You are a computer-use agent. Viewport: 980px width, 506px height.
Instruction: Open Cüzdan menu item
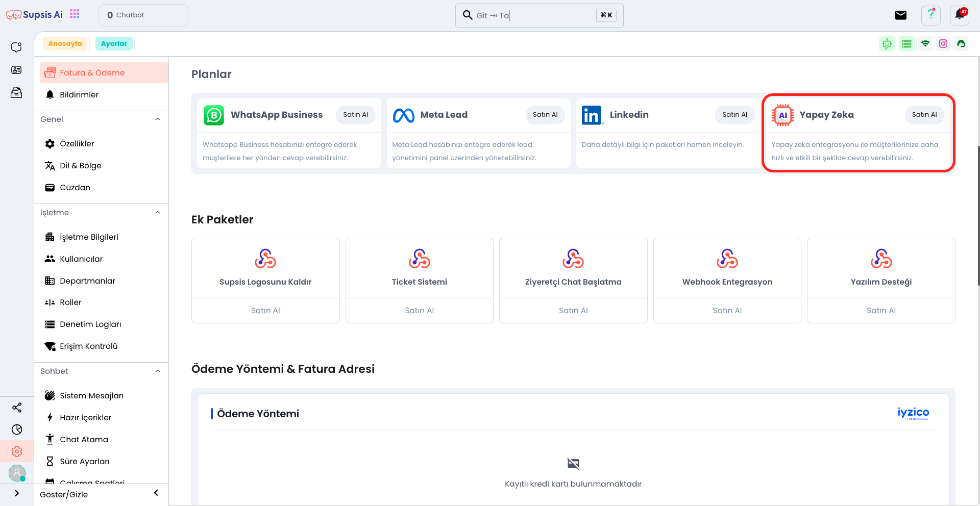coord(104,188)
